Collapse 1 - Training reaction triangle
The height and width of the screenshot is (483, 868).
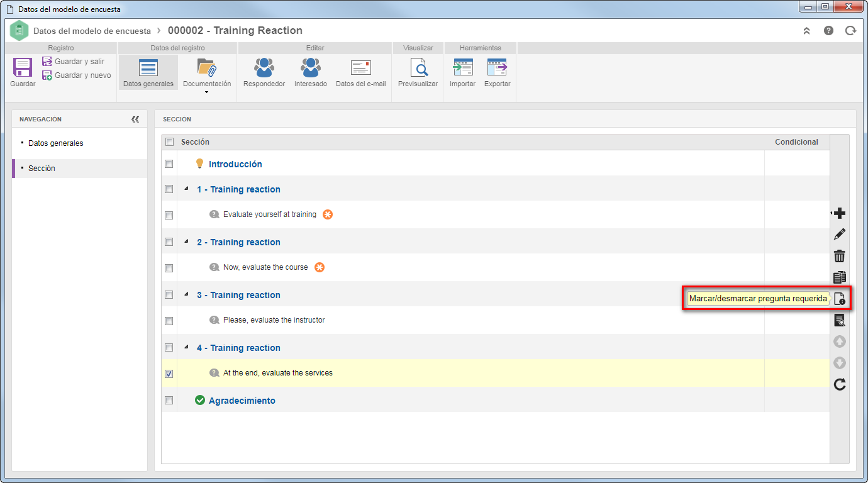(186, 189)
